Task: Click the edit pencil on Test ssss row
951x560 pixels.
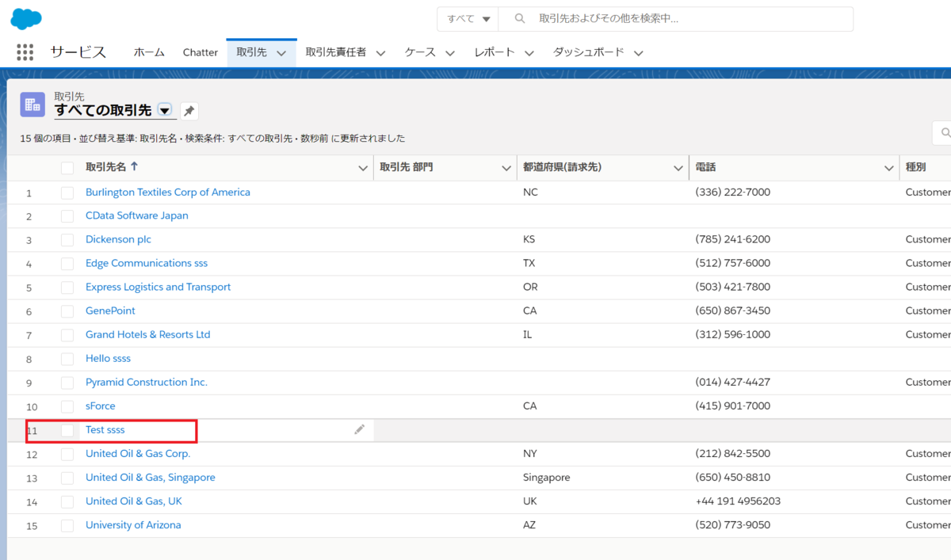Action: (x=360, y=429)
